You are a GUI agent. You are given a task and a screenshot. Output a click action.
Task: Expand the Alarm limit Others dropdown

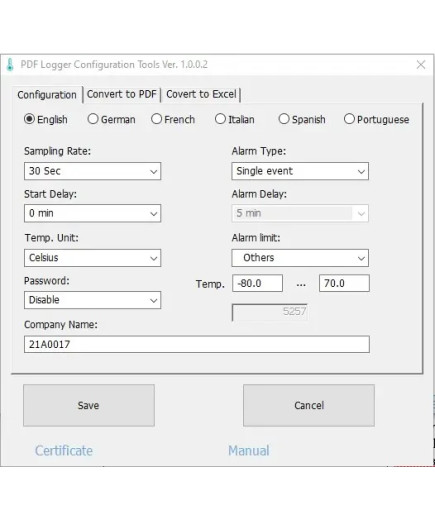point(300,258)
